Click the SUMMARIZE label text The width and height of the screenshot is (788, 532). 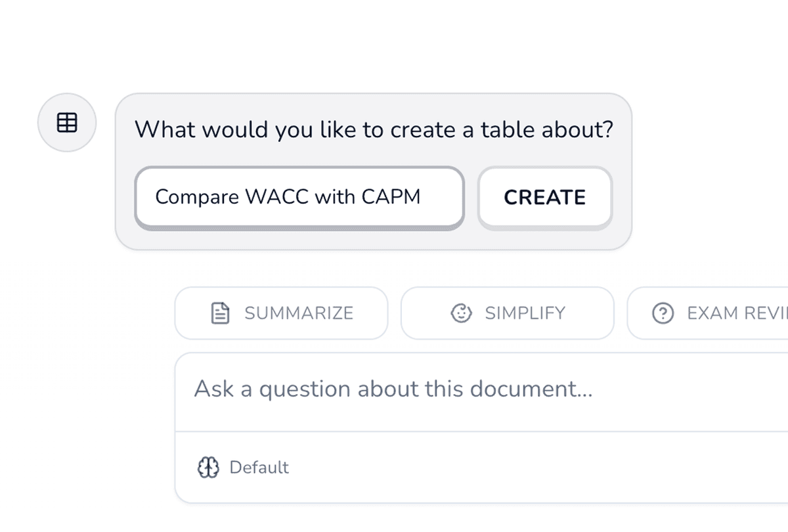(x=299, y=313)
